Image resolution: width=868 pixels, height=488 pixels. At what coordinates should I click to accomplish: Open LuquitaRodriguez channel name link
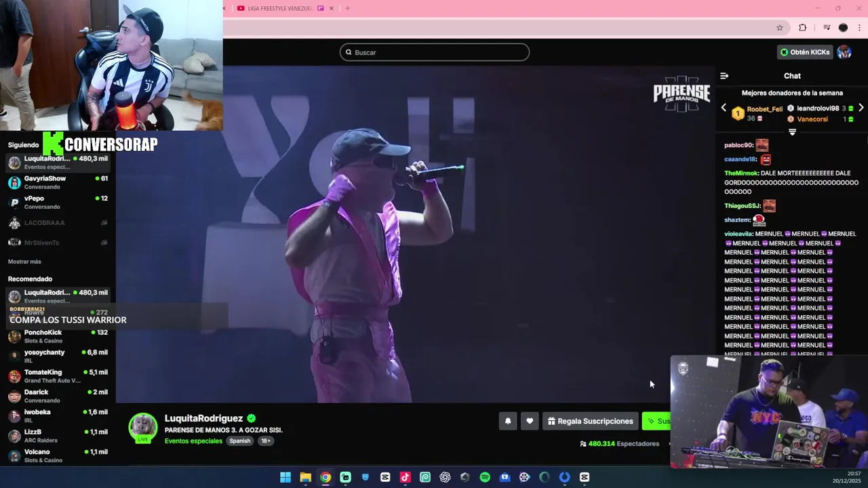point(203,418)
